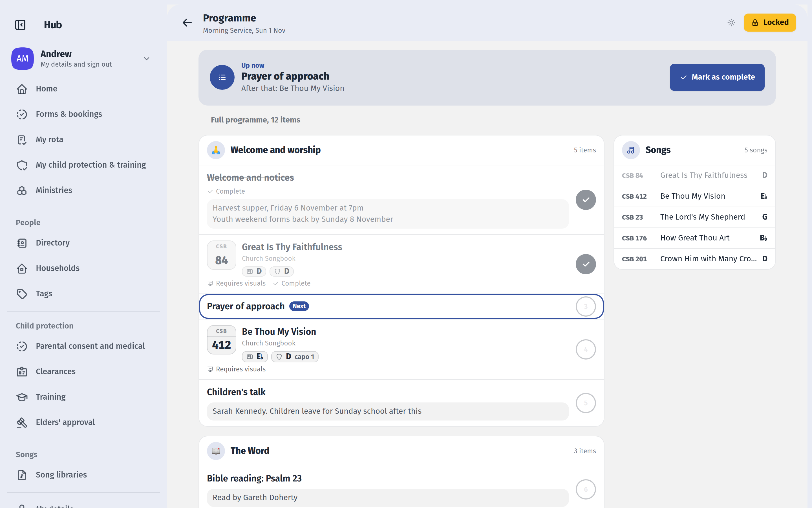Click the Welcome and notices heading
812x508 pixels.
(x=250, y=178)
